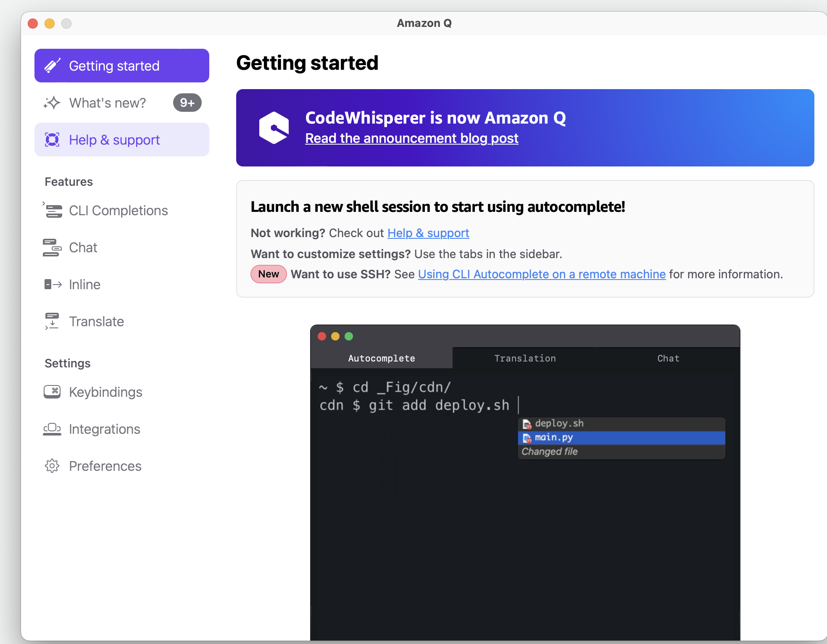The height and width of the screenshot is (644, 827).
Task: Open the 9+ notifications badge
Action: point(187,103)
